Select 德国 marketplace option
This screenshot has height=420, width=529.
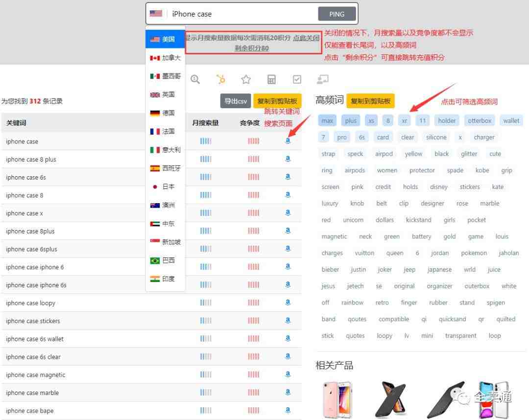coord(166,113)
